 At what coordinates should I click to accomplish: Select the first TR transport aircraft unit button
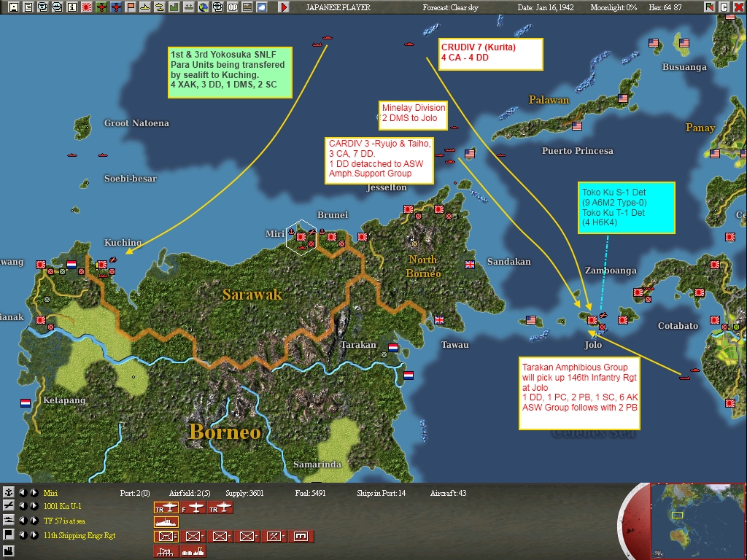click(x=166, y=508)
